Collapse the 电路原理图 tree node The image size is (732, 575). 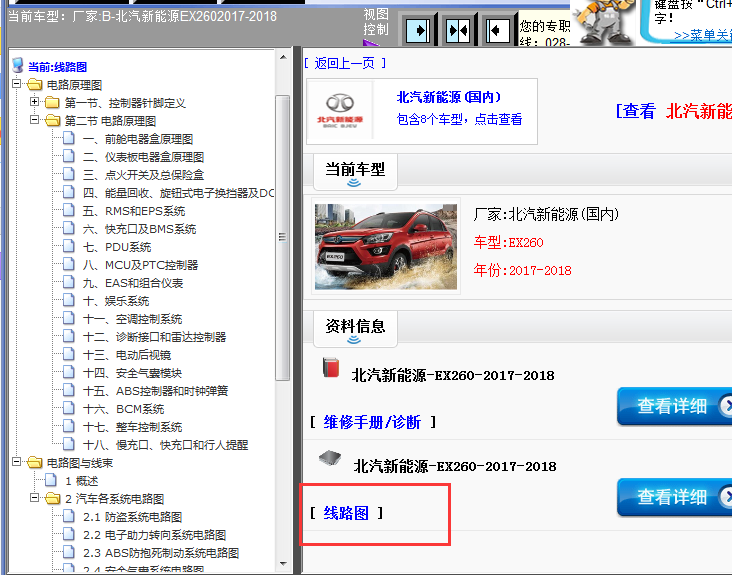click(17, 84)
